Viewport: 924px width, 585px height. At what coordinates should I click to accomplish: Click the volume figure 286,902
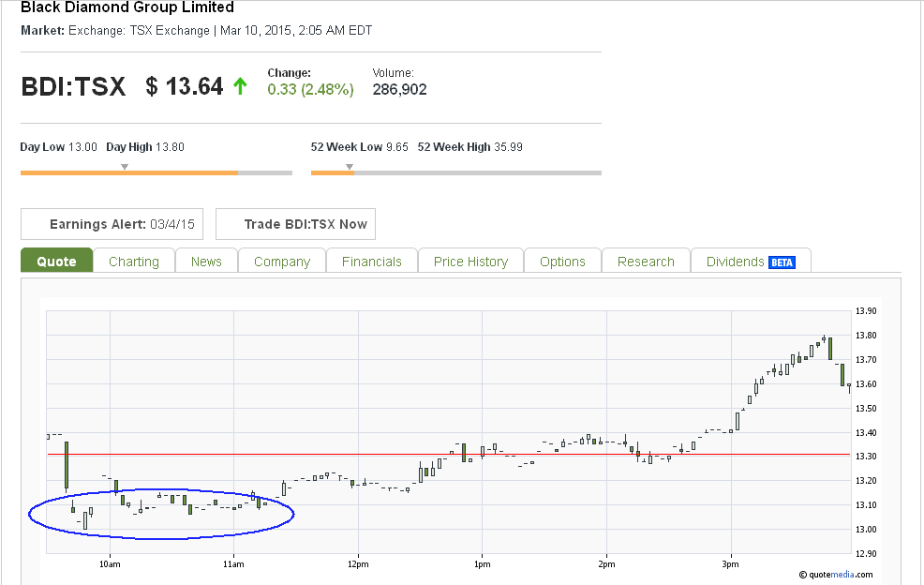[399, 90]
